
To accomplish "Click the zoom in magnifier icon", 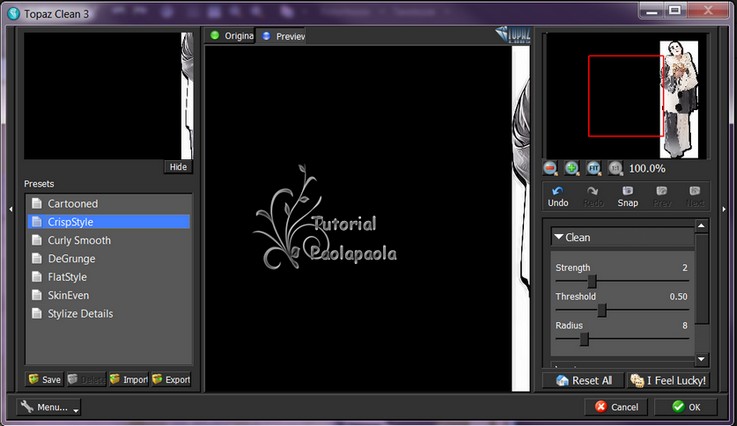I will tap(572, 168).
